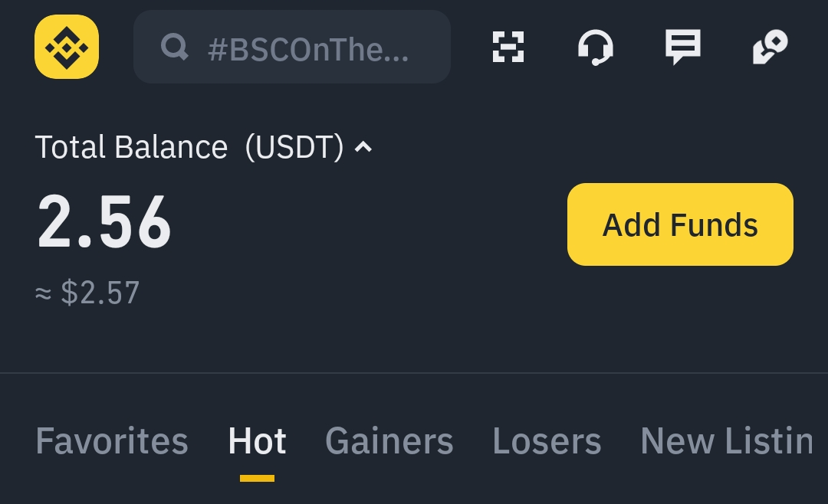Switch to the Favorites tab
Viewport: 828px width, 504px height.
tap(112, 441)
